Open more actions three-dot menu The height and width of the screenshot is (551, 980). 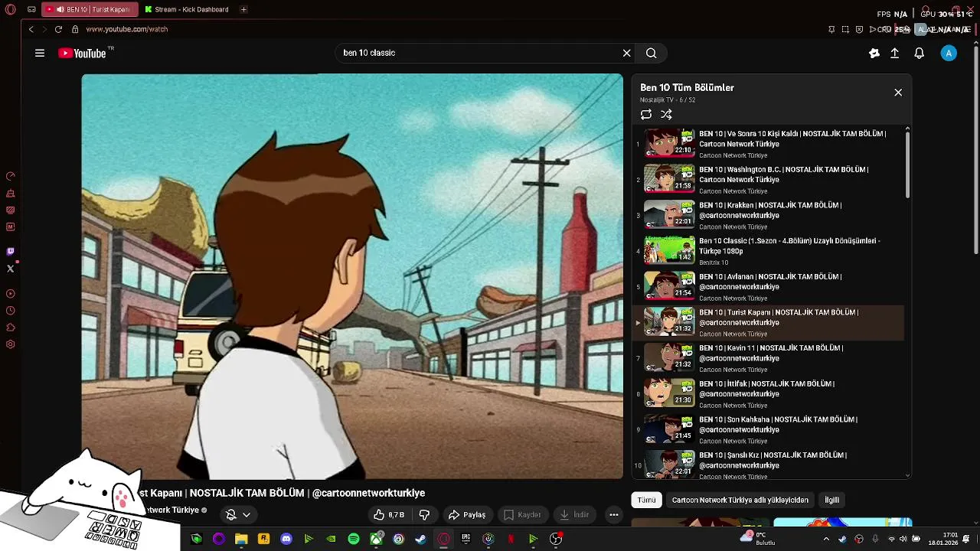tap(613, 514)
